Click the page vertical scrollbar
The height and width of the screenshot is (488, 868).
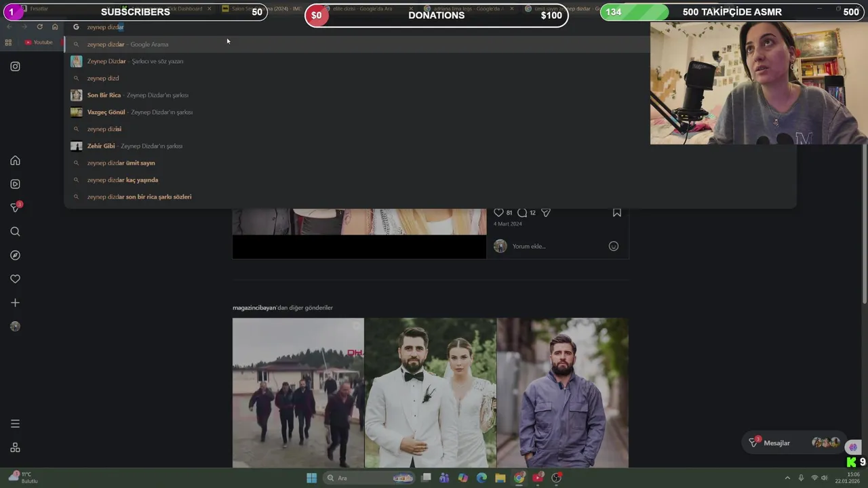[x=864, y=224]
